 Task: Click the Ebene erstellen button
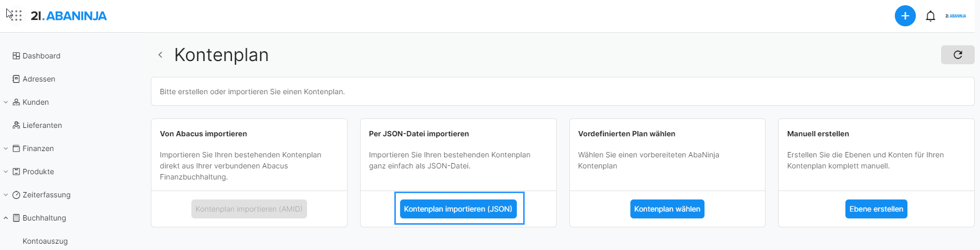pos(876,209)
